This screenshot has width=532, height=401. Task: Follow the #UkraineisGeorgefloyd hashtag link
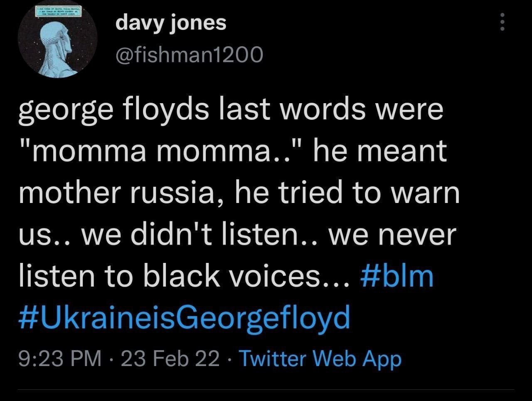tap(184, 317)
